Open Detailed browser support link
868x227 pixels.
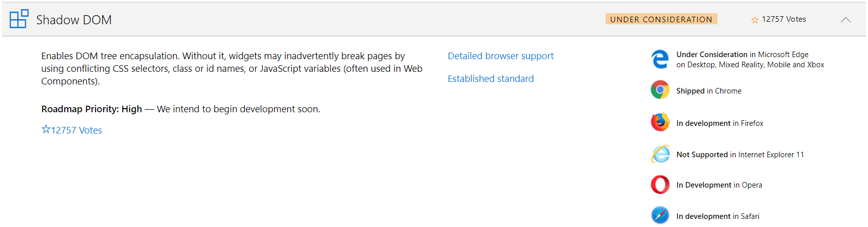500,56
